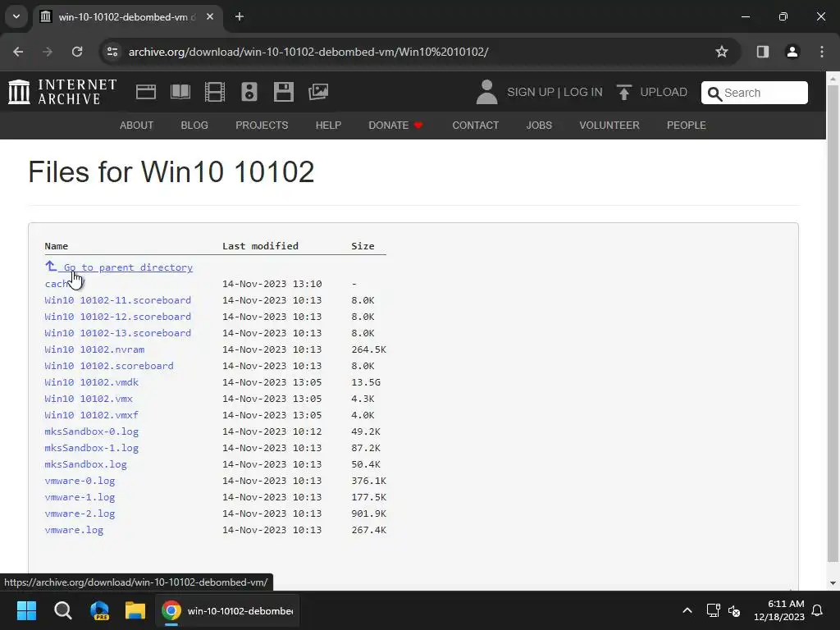Open the HELP menu item

tap(328, 126)
